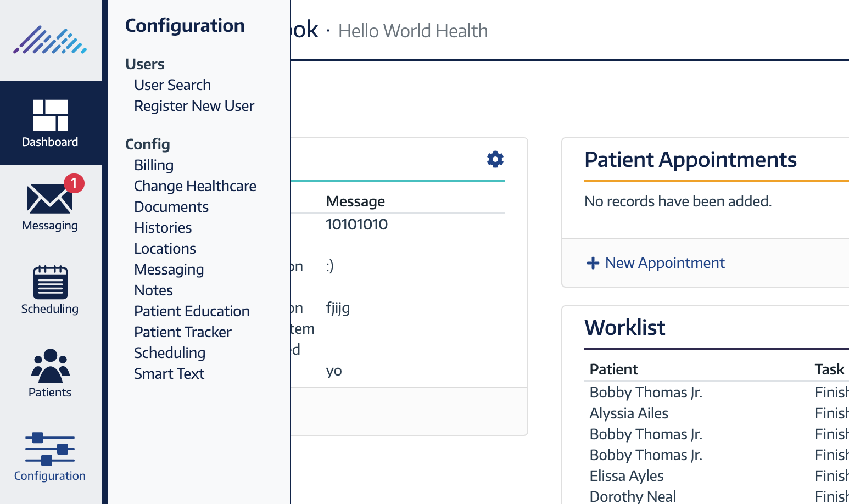849x504 pixels.
Task: Open Messaging with unread badge
Action: pyautogui.click(x=50, y=204)
